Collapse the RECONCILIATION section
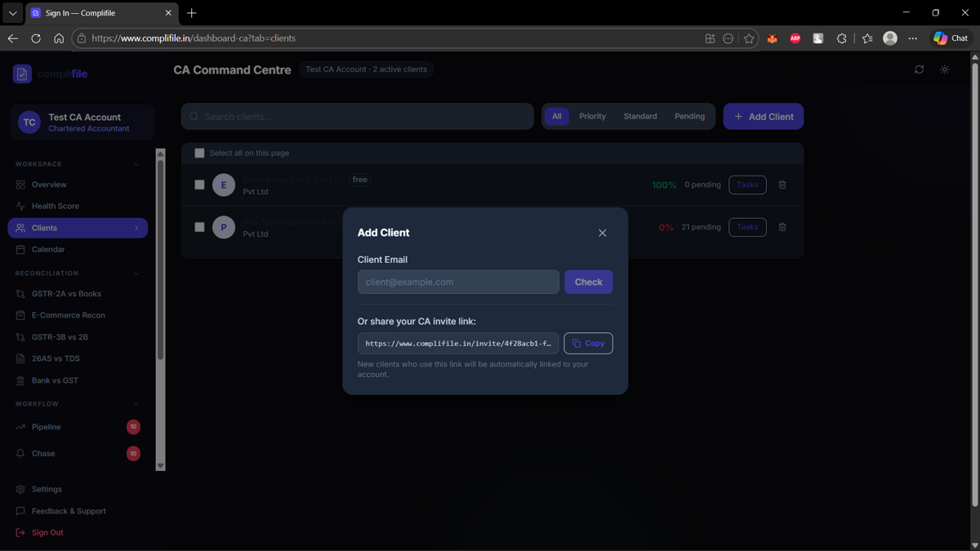This screenshot has height=551, width=980. point(136,273)
